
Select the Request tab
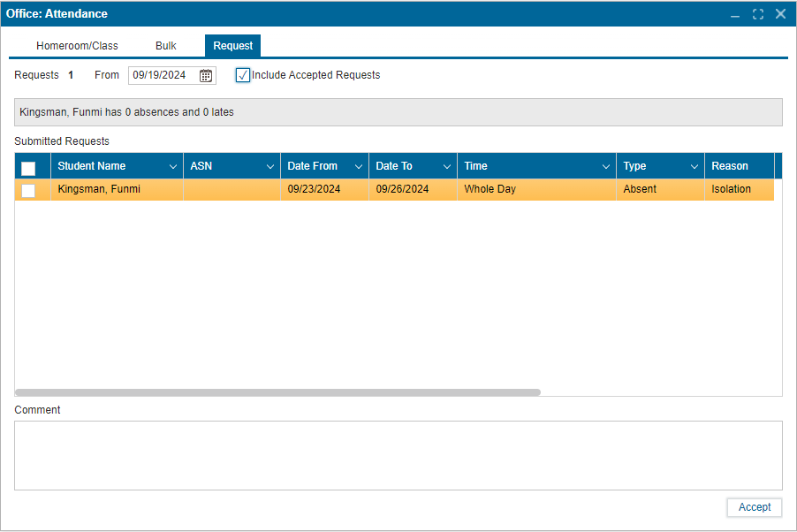point(232,46)
